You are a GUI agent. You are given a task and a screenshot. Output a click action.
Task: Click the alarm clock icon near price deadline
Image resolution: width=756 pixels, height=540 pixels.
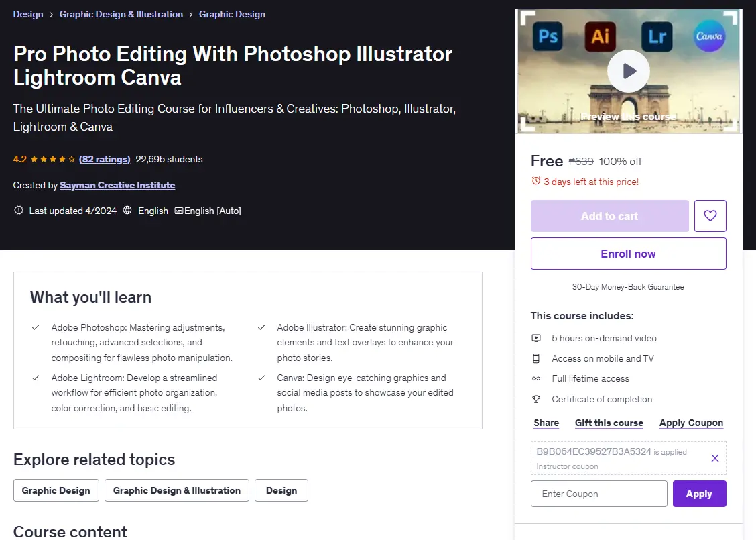tap(535, 181)
